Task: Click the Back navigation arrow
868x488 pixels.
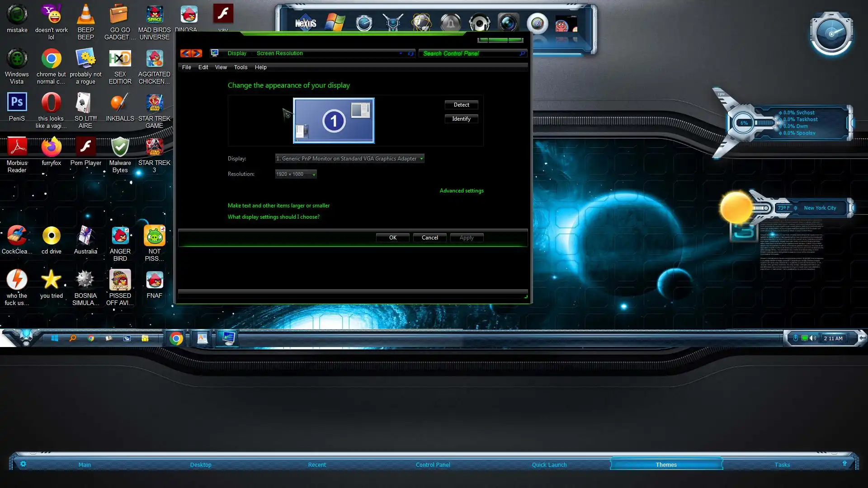Action: pyautogui.click(x=185, y=53)
